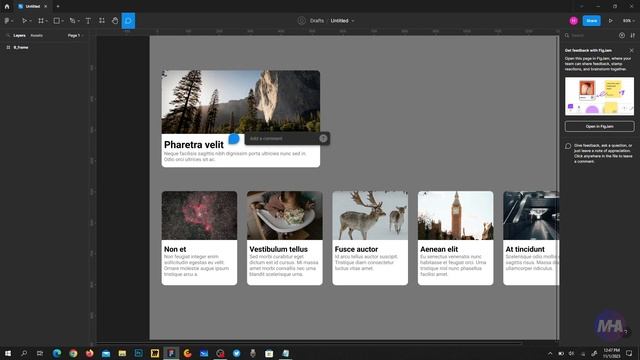Click the pink user avatar
Screen dimensions: 640x360
(573, 20)
